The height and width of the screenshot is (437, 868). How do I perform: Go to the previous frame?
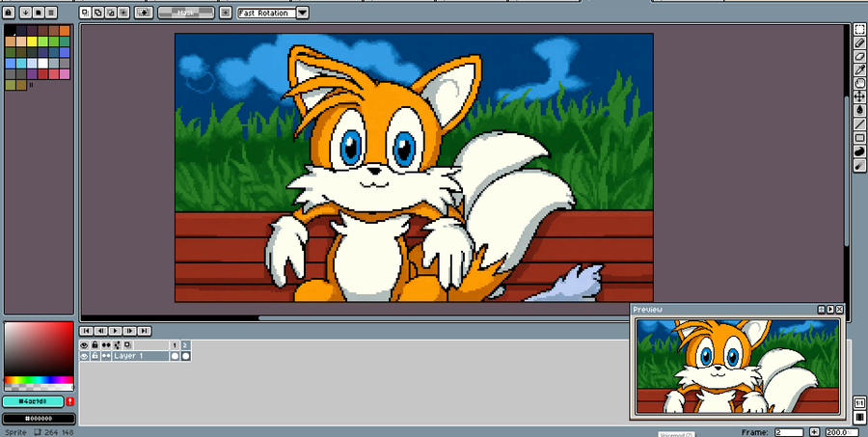click(100, 331)
